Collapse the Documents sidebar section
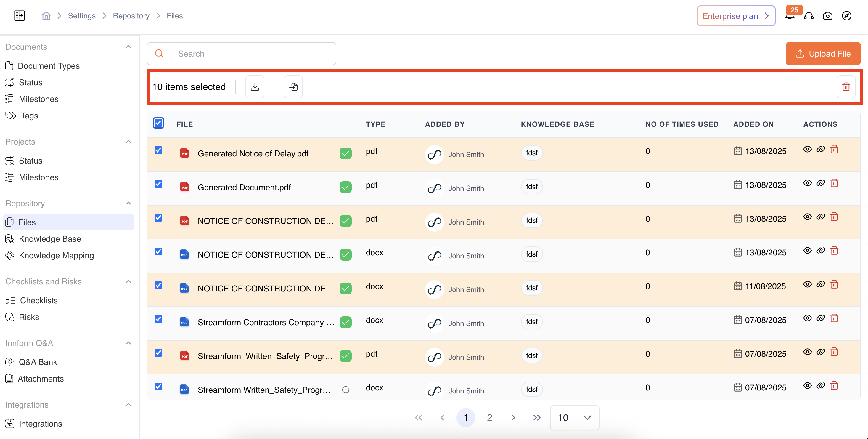The height and width of the screenshot is (439, 868). coord(128,47)
